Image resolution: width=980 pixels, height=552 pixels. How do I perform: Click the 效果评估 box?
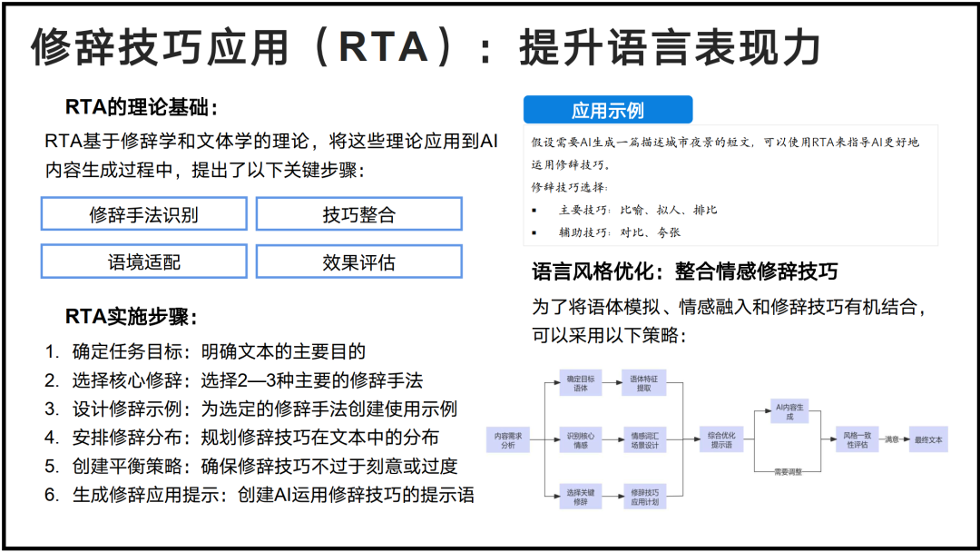coord(358,262)
